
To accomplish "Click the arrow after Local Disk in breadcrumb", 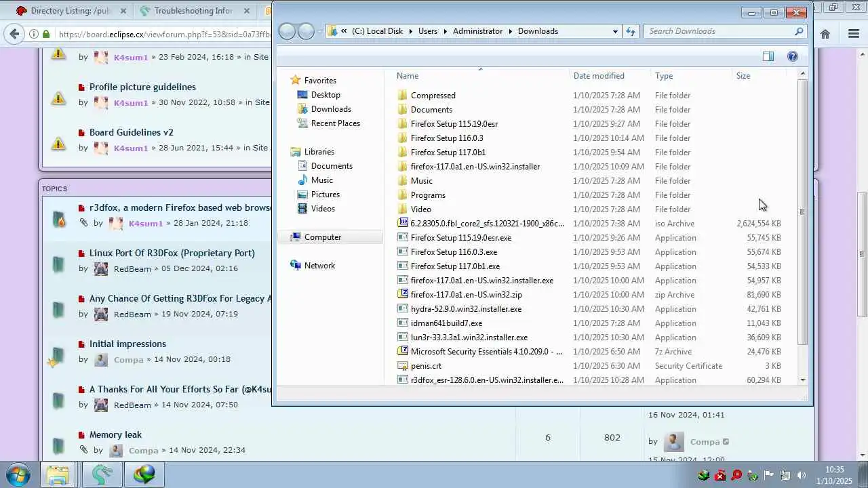I will pos(410,31).
